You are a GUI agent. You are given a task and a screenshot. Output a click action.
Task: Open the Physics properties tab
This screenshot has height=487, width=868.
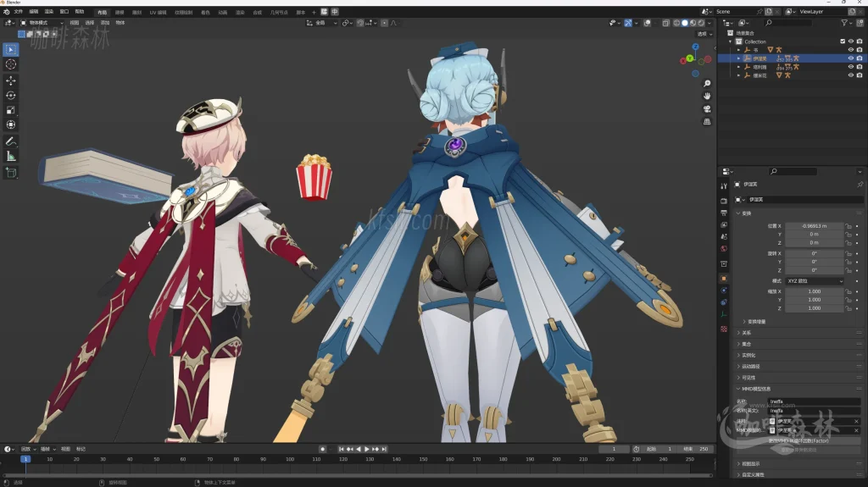724,291
